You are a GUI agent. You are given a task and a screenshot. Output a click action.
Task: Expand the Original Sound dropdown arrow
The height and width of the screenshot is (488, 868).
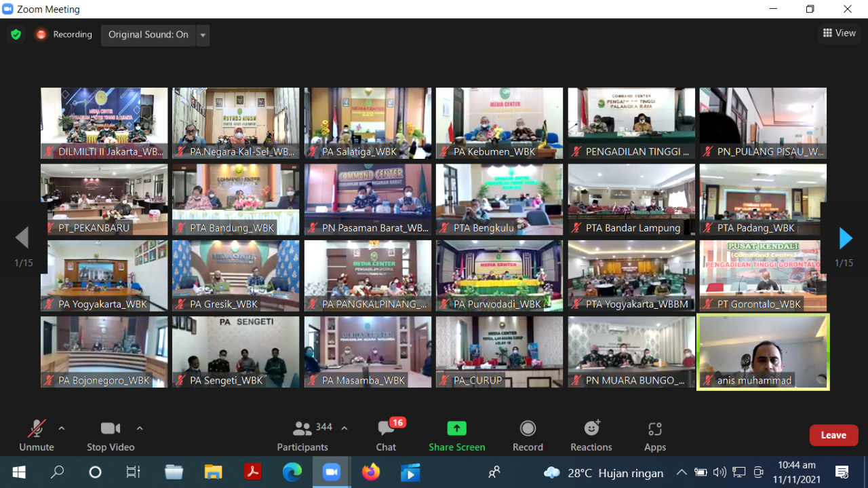(201, 35)
